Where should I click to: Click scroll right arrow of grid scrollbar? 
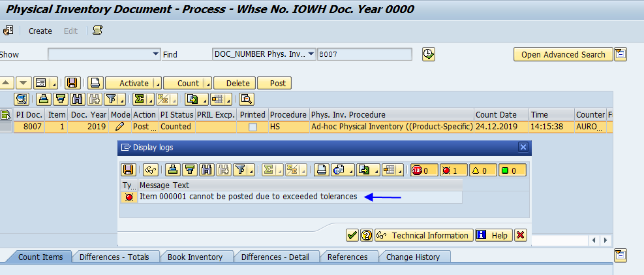(x=604, y=240)
